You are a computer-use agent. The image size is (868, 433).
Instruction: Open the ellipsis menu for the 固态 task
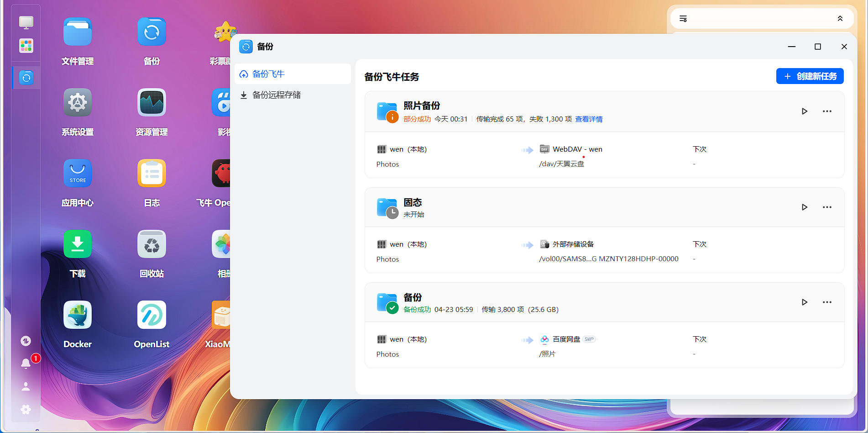click(827, 207)
